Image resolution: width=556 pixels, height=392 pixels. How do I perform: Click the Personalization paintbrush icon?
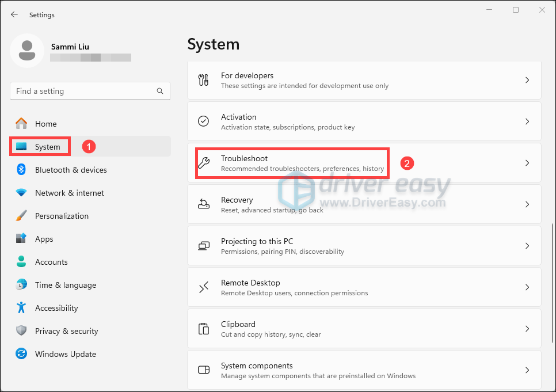(21, 216)
